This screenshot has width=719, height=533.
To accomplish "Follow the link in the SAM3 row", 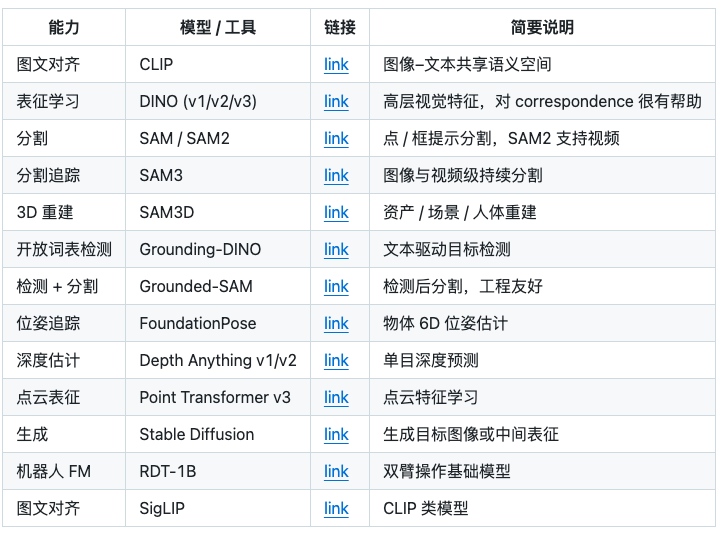I will coord(336,176).
